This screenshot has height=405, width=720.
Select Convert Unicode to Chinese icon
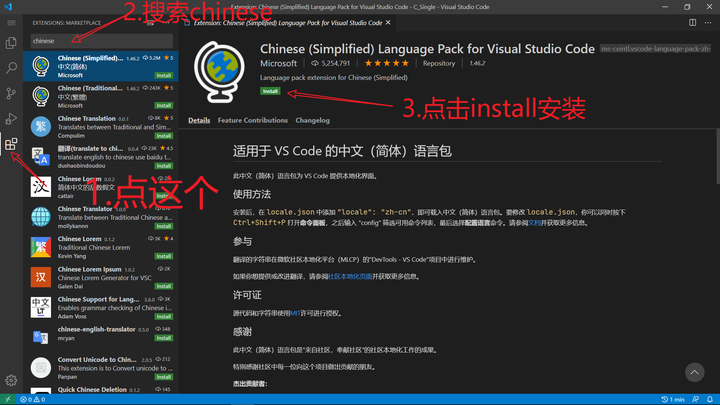(41, 367)
